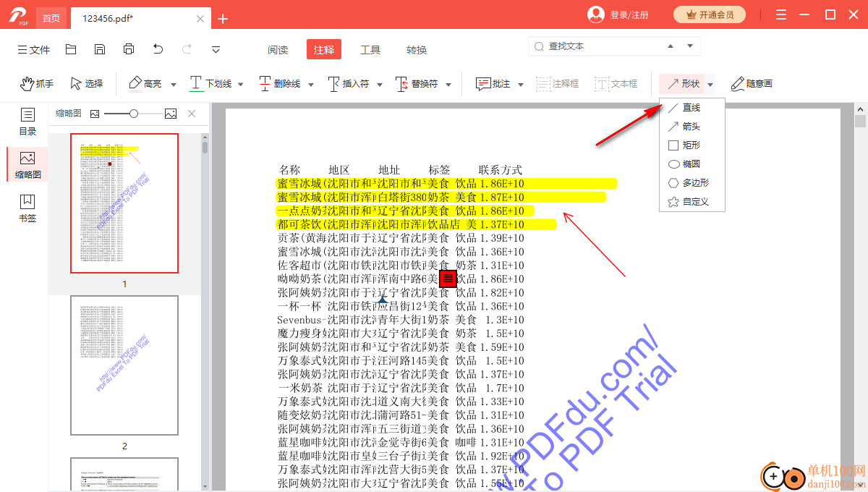The height and width of the screenshot is (492, 868).
Task: Open the 批注 dropdown arrow
Action: (x=520, y=85)
